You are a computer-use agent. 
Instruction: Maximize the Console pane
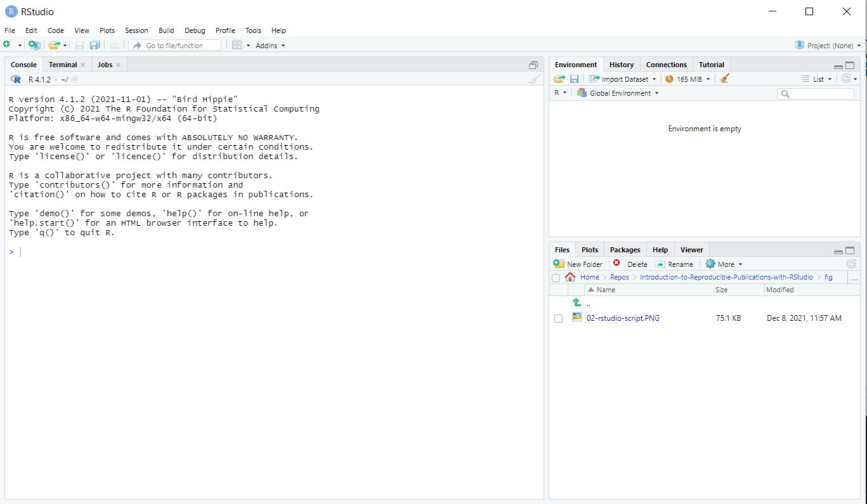(x=533, y=65)
